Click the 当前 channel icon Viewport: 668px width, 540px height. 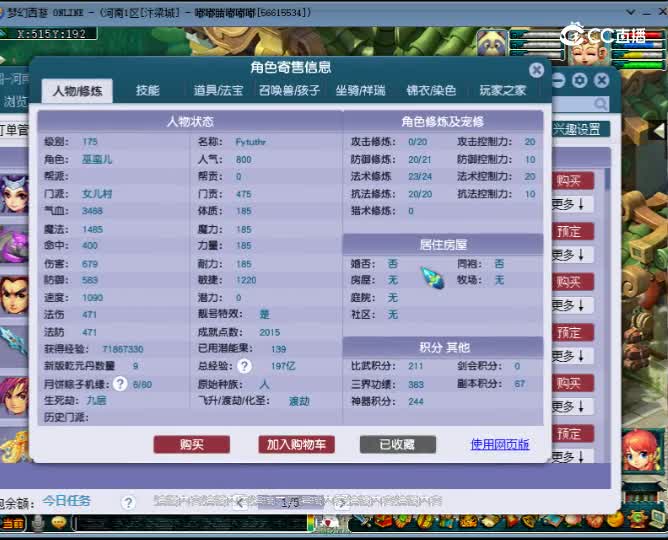coord(12,523)
